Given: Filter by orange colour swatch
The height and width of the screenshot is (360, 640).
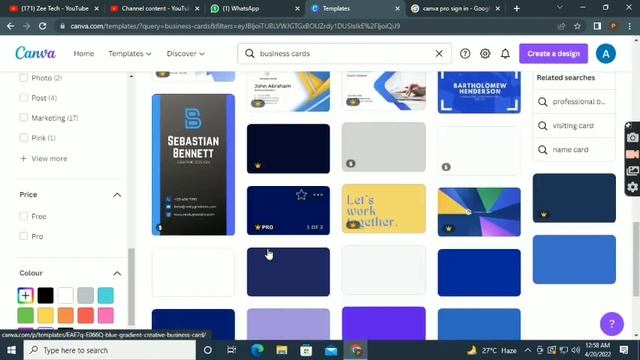Looking at the screenshot, I should [65, 316].
